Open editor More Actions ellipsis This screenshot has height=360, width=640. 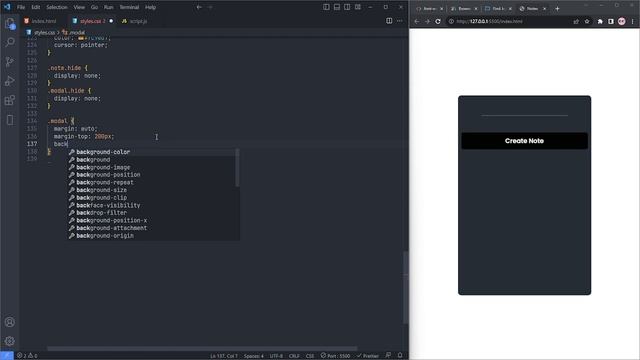click(400, 21)
